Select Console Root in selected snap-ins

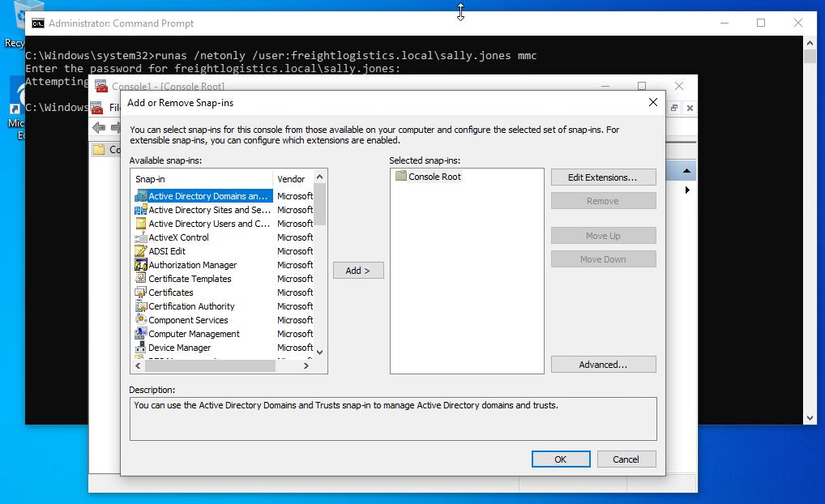(434, 177)
